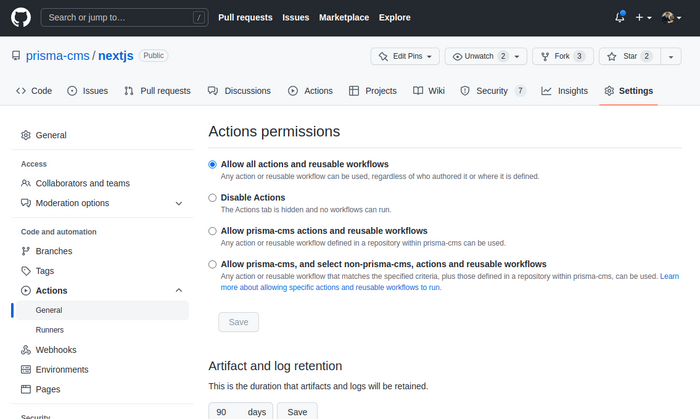Click the repository book icon beside prisma-cms
Viewport: 700px width, 419px height.
point(16,56)
